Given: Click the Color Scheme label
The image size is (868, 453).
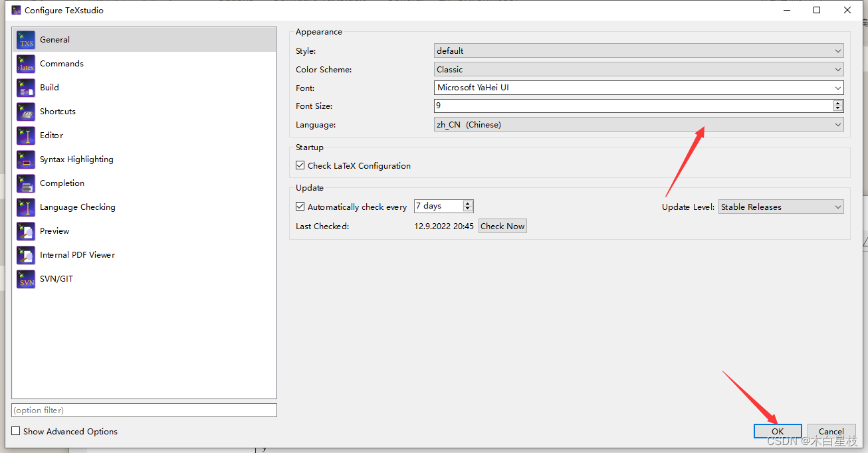Looking at the screenshot, I should click(x=324, y=69).
